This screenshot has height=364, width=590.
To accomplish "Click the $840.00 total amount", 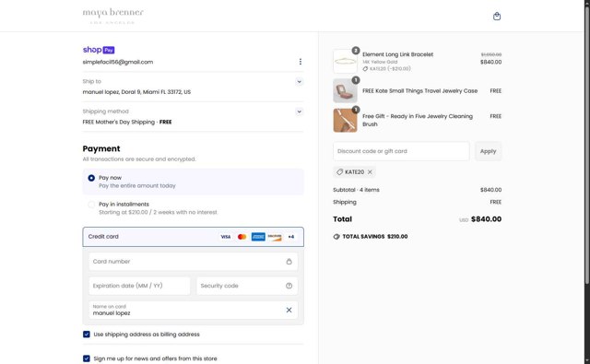I will (x=486, y=218).
